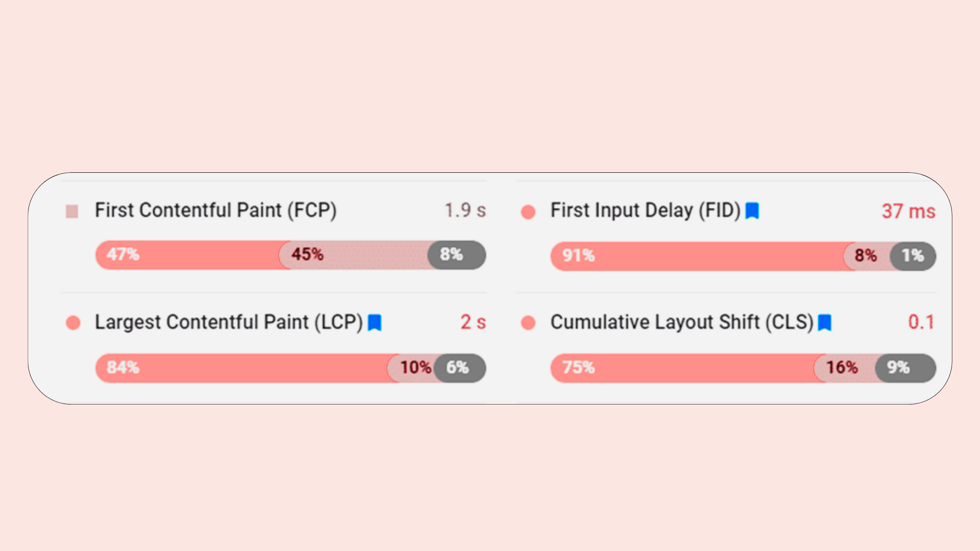Screen dimensions: 980x551
Task: Click the red circle icon before CLS
Action: (528, 322)
